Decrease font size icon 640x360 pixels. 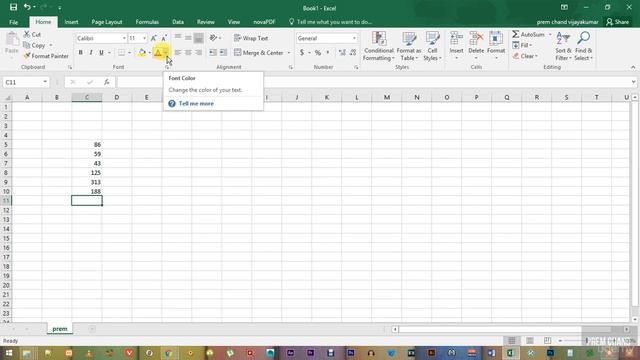(164, 38)
